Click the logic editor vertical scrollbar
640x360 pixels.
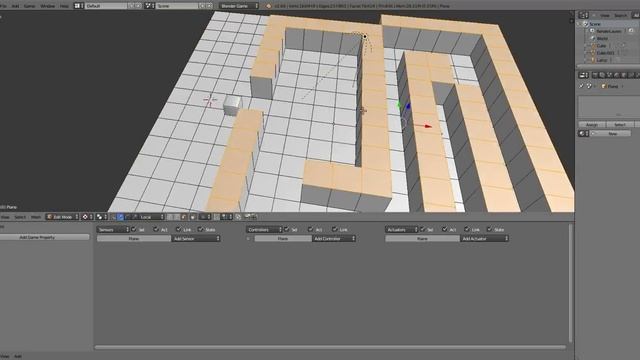coord(570,283)
